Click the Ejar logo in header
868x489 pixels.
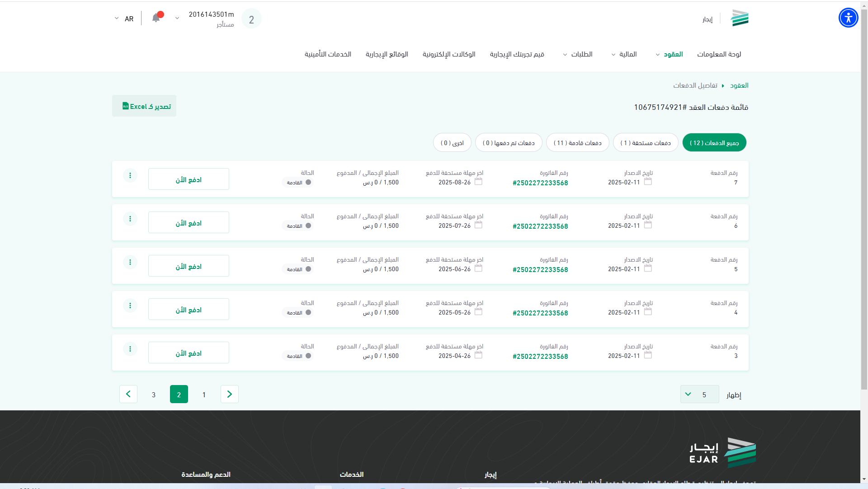[x=740, y=19]
